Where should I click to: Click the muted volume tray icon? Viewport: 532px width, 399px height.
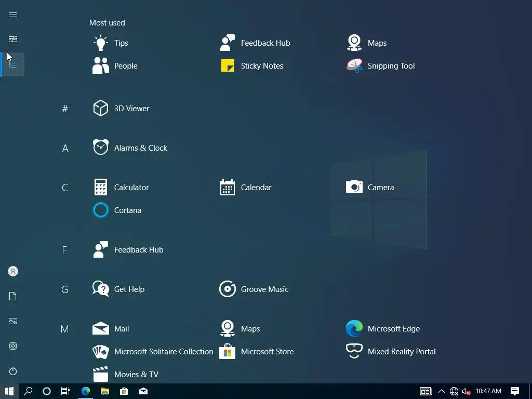[466, 391]
